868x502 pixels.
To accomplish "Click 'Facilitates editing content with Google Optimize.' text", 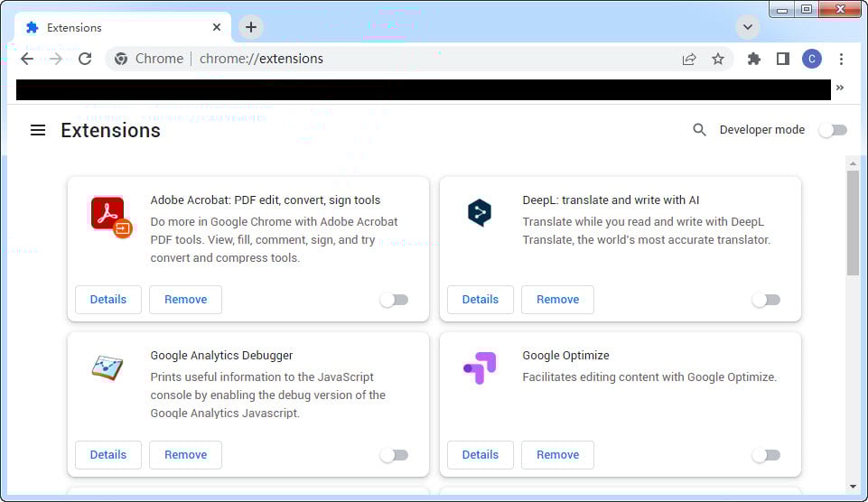I will [x=649, y=376].
